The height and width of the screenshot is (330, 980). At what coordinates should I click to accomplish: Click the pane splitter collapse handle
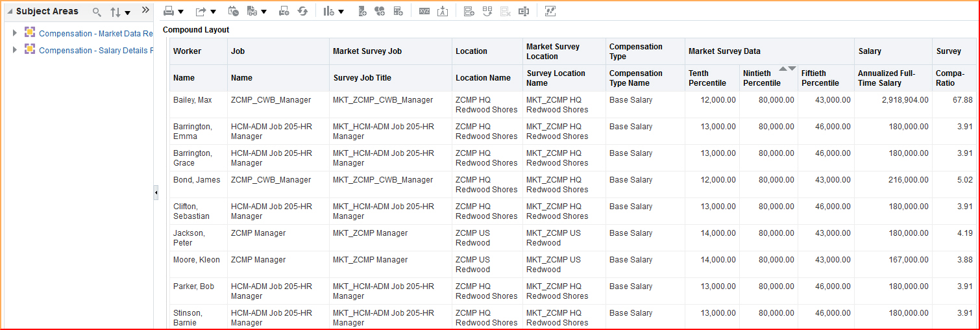click(x=156, y=192)
